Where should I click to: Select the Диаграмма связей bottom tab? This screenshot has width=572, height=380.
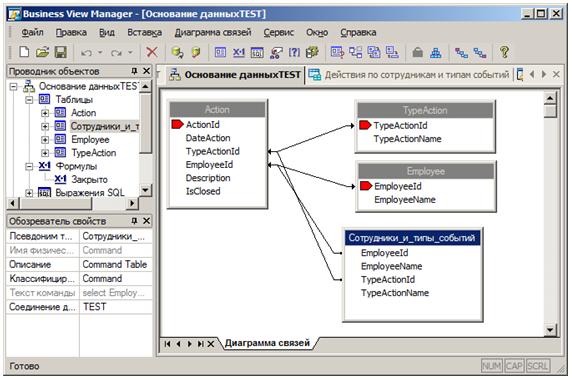tap(267, 343)
